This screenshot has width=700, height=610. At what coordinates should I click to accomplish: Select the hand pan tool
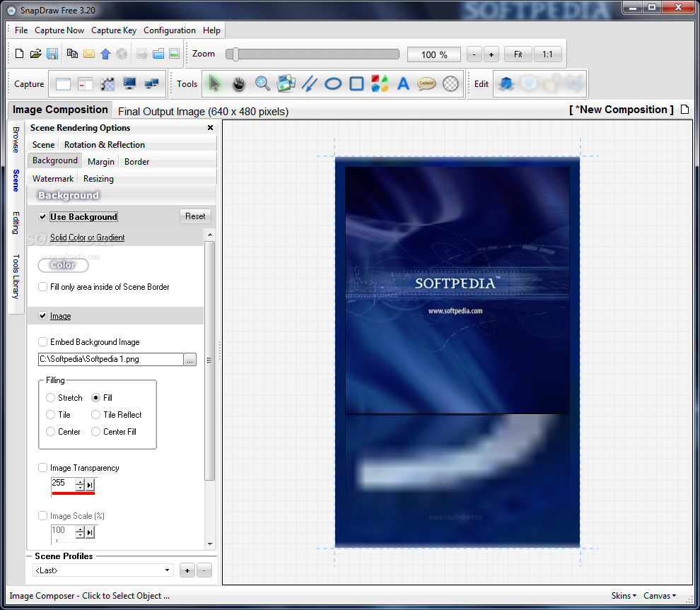point(239,83)
